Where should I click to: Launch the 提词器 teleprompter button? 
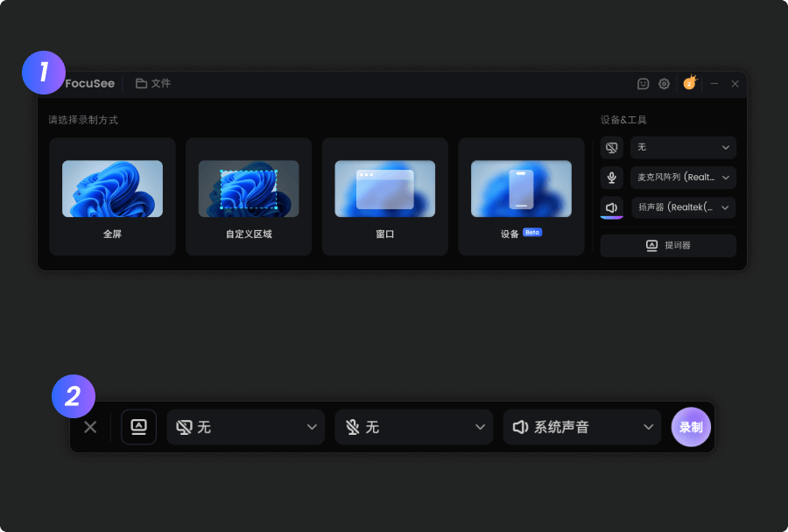[x=668, y=246]
